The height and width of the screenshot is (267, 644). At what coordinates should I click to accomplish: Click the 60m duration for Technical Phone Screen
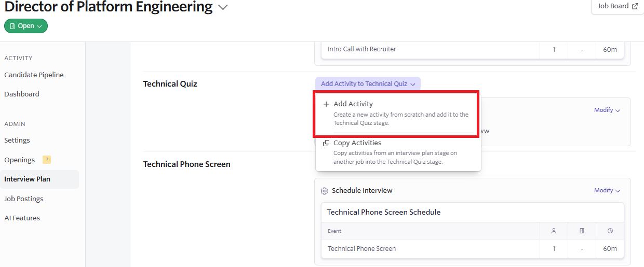click(x=610, y=249)
